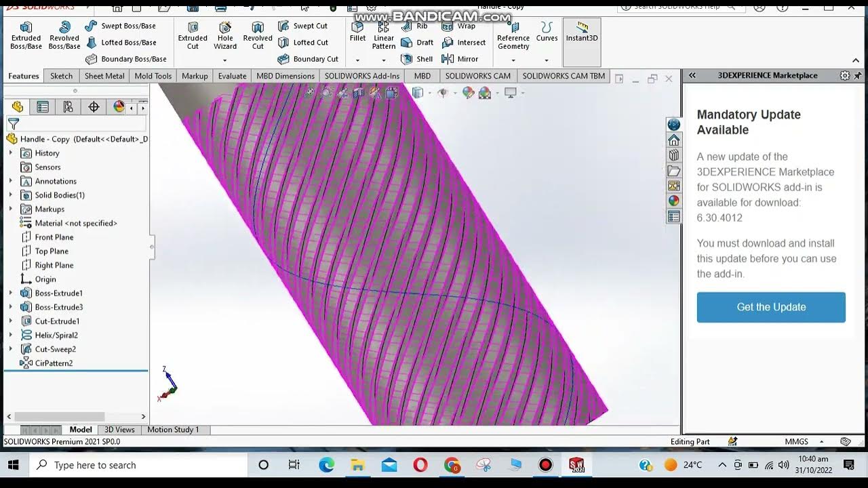Switch to the Evaluate tab
The height and width of the screenshot is (488, 868).
point(232,76)
